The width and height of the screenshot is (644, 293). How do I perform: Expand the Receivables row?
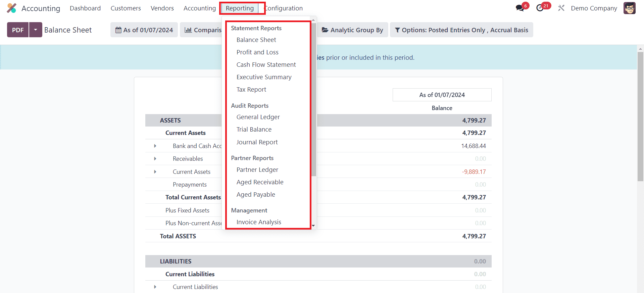[155, 159]
